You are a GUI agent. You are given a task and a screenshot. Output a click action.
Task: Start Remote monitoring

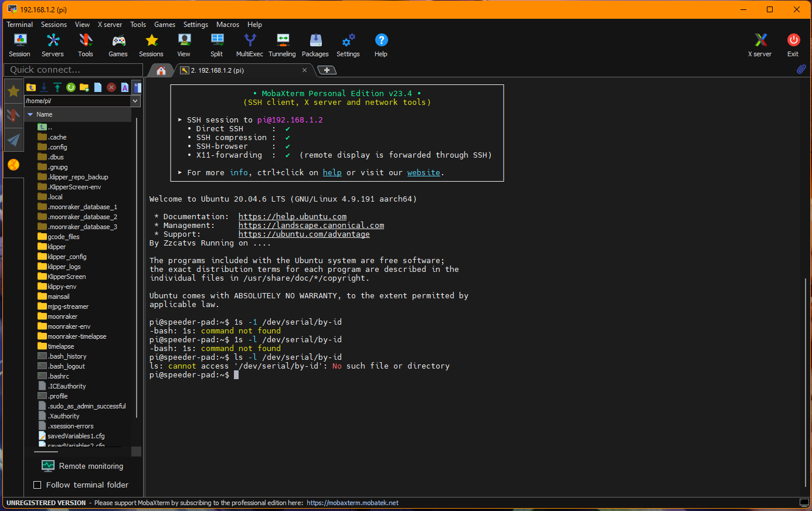pyautogui.click(x=83, y=466)
